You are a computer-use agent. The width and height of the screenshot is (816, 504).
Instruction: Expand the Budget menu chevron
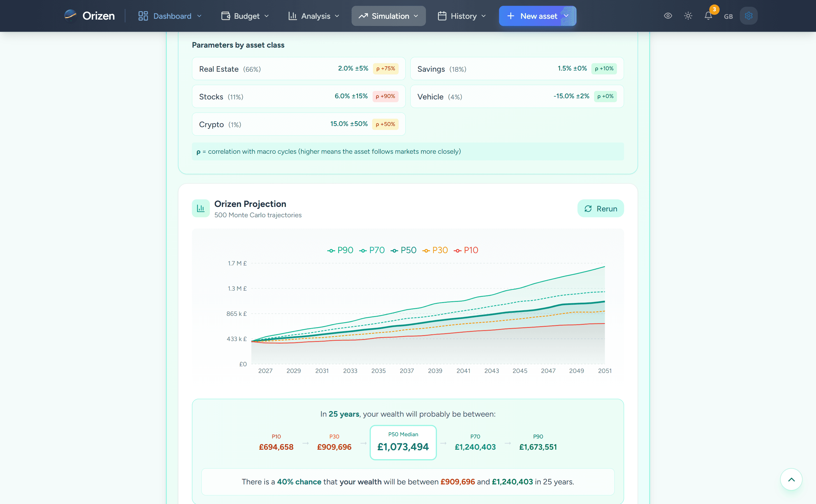tap(266, 16)
